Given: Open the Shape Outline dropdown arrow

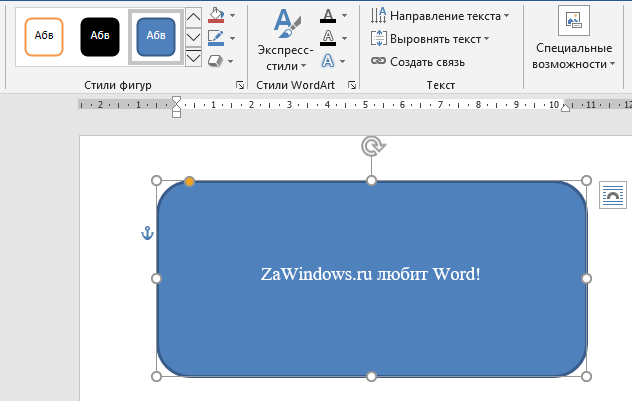Looking at the screenshot, I should tap(233, 38).
